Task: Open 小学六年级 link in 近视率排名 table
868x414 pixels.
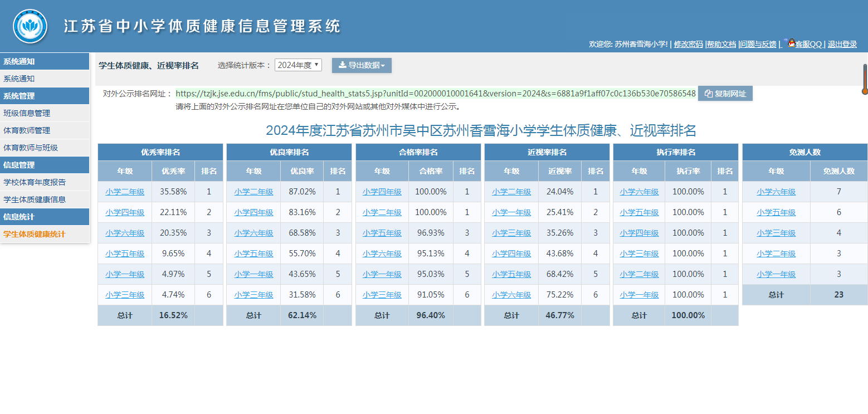Action: (x=511, y=295)
